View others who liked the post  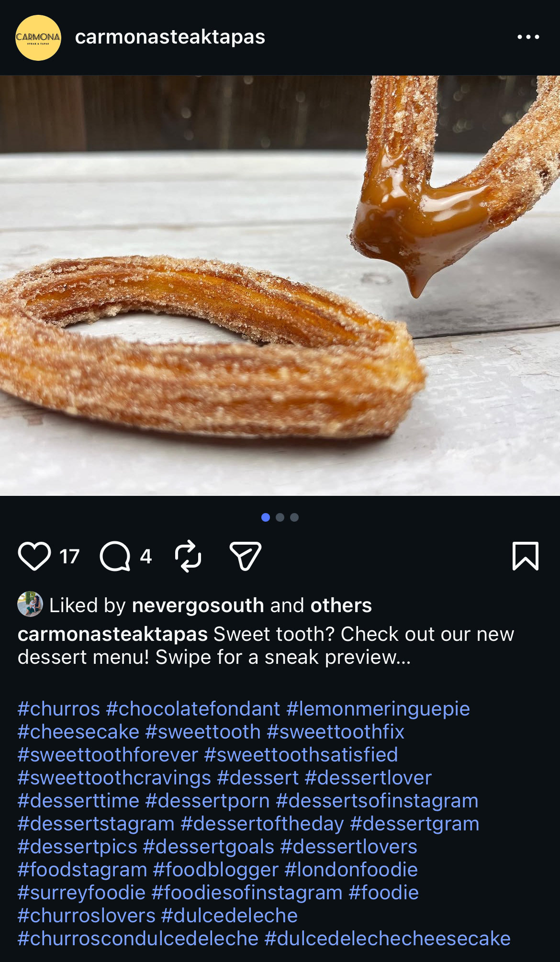(x=341, y=605)
